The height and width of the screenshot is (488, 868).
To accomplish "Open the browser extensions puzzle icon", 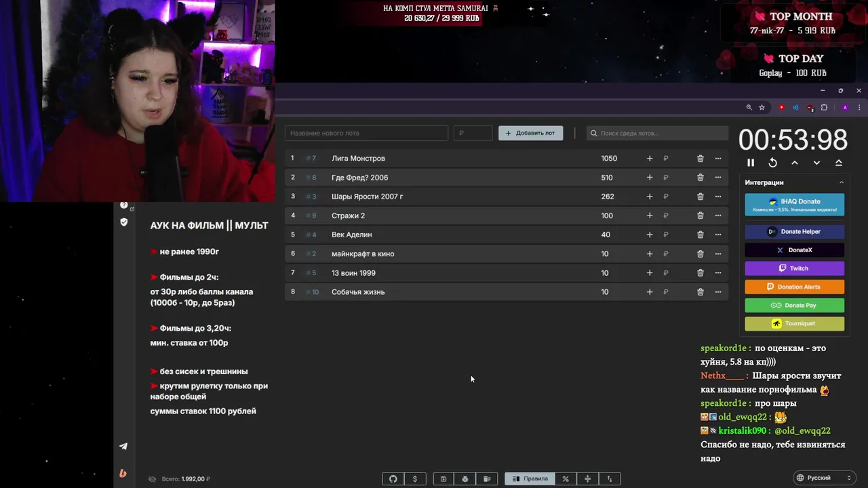I will coord(824,107).
